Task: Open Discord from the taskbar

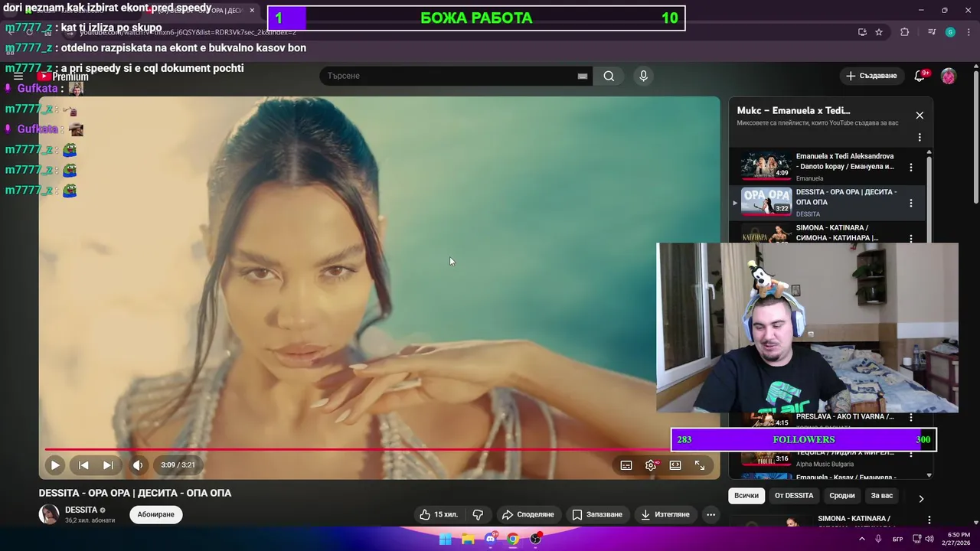Action: [491, 539]
